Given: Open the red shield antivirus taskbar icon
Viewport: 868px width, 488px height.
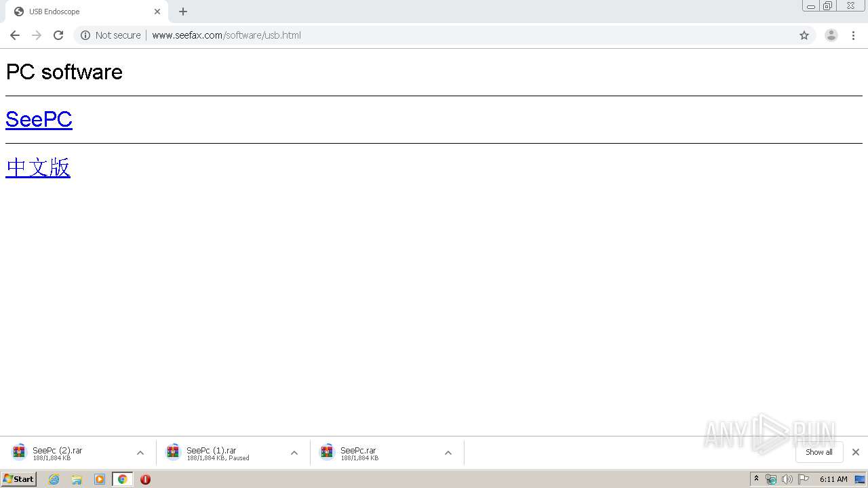Looking at the screenshot, I should 145,479.
